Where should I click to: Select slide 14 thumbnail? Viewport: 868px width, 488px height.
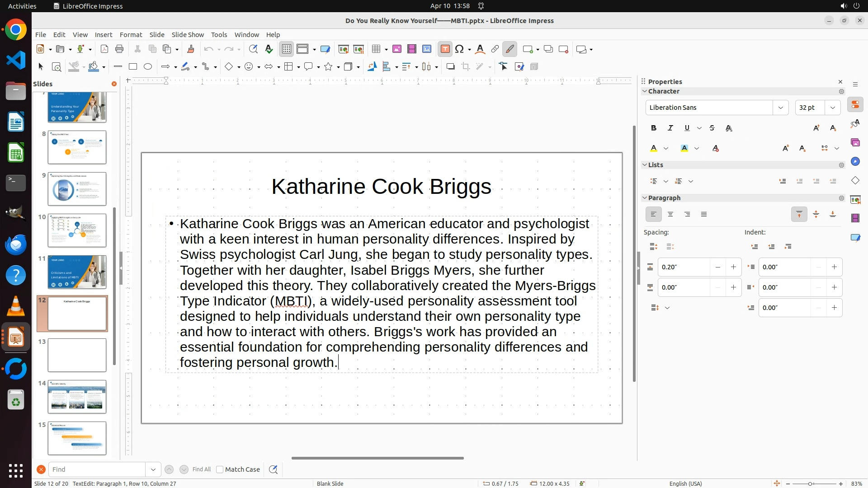(77, 397)
